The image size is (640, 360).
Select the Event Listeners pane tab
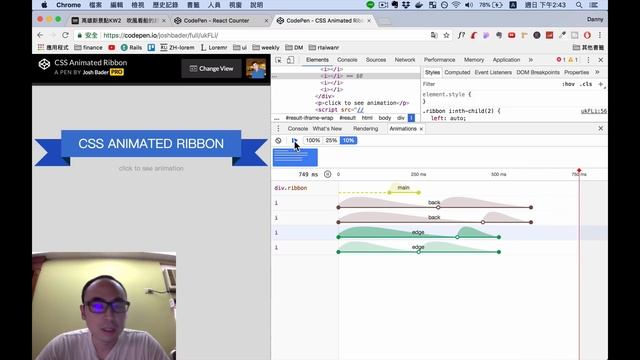click(x=493, y=72)
